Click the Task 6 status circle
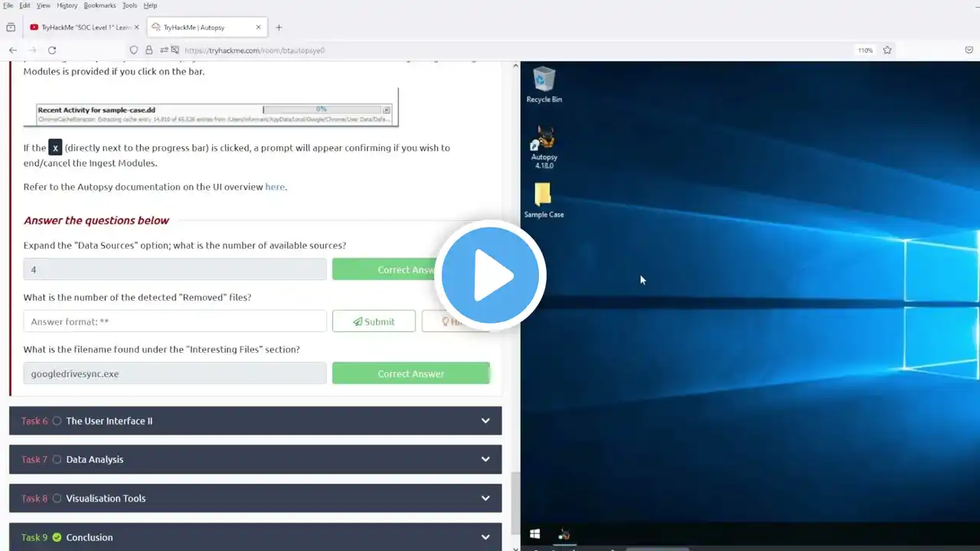 [x=57, y=421]
